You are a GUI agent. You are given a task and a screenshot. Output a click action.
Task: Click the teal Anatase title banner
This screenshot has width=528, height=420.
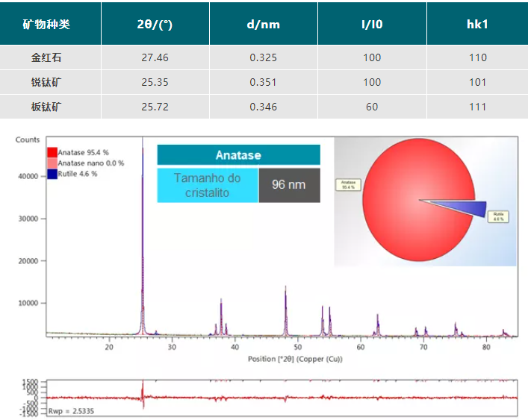coord(238,155)
